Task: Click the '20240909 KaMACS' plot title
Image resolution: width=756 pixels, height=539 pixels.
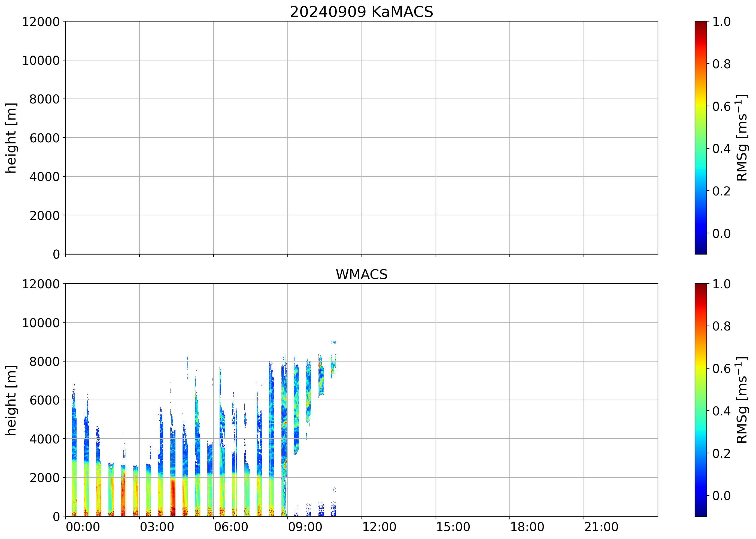Action: point(362,12)
